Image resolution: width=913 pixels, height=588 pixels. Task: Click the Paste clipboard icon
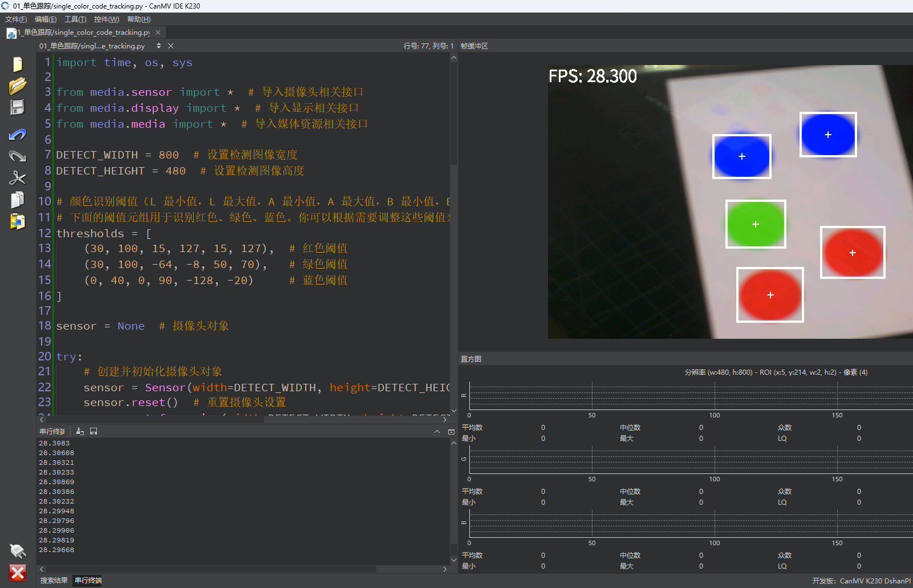coord(18,221)
